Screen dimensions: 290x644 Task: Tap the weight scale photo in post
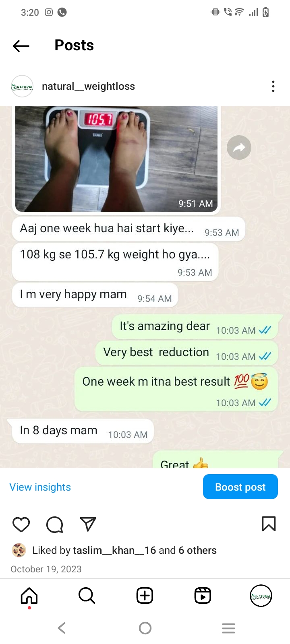116,159
